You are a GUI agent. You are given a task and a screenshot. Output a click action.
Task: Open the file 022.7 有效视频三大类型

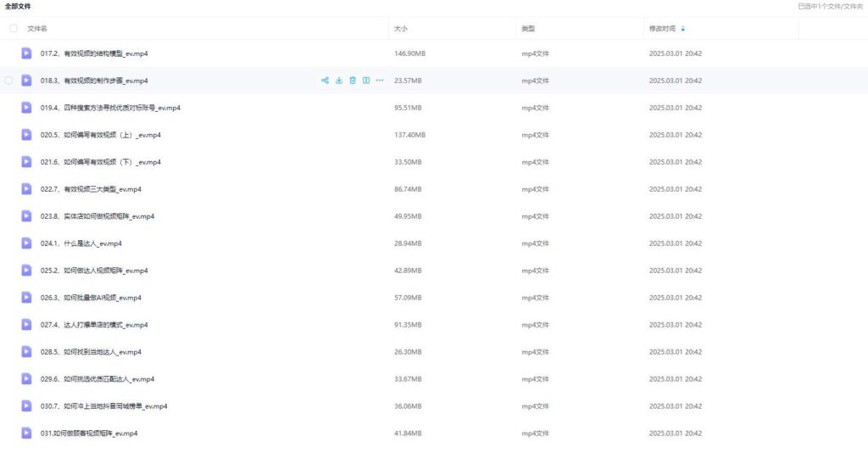91,189
